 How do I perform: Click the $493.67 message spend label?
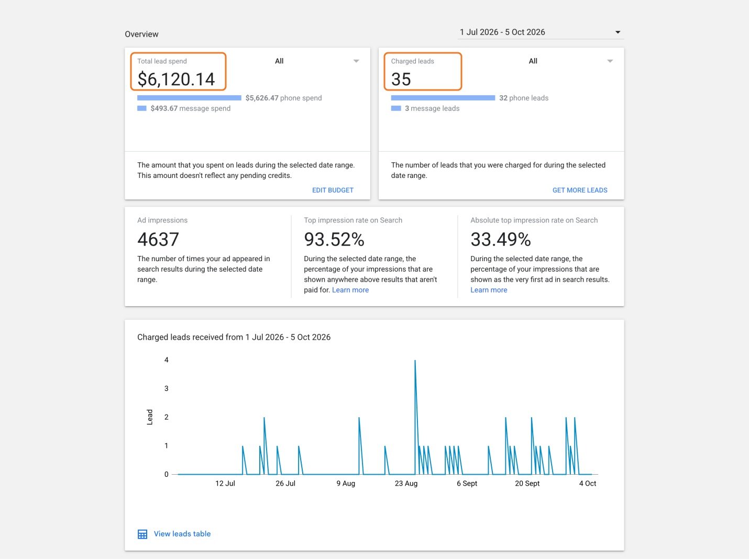pyautogui.click(x=190, y=108)
